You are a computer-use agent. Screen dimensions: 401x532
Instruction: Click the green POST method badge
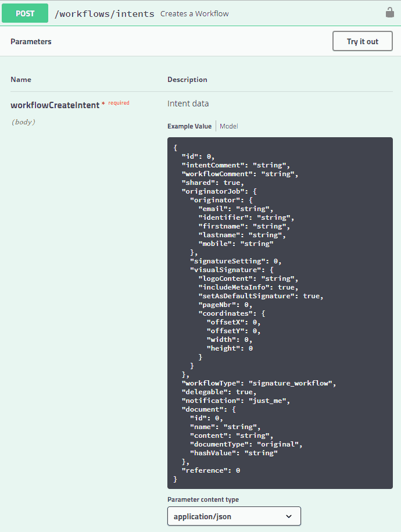click(25, 13)
